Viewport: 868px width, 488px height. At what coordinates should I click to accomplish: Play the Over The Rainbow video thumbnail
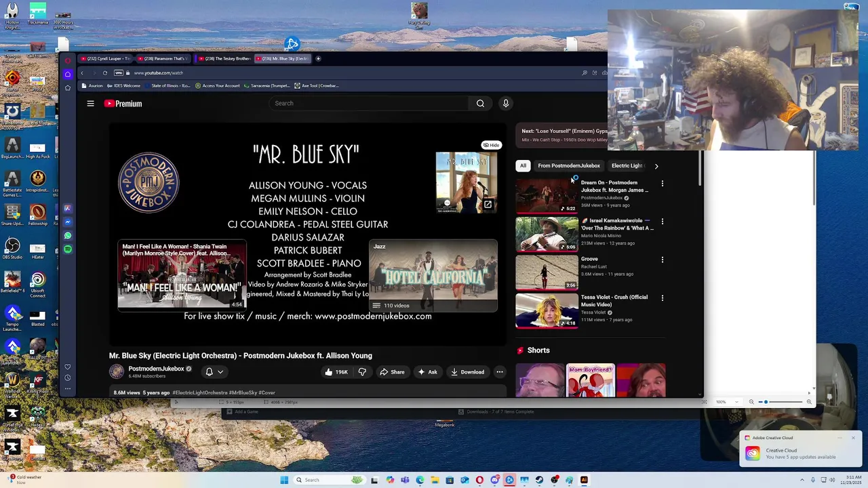pos(547,233)
